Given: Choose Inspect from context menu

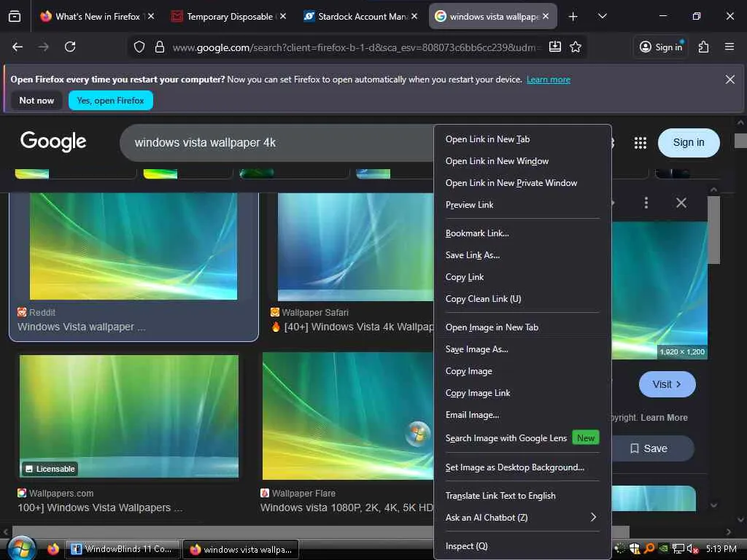Looking at the screenshot, I should click(x=522, y=546).
